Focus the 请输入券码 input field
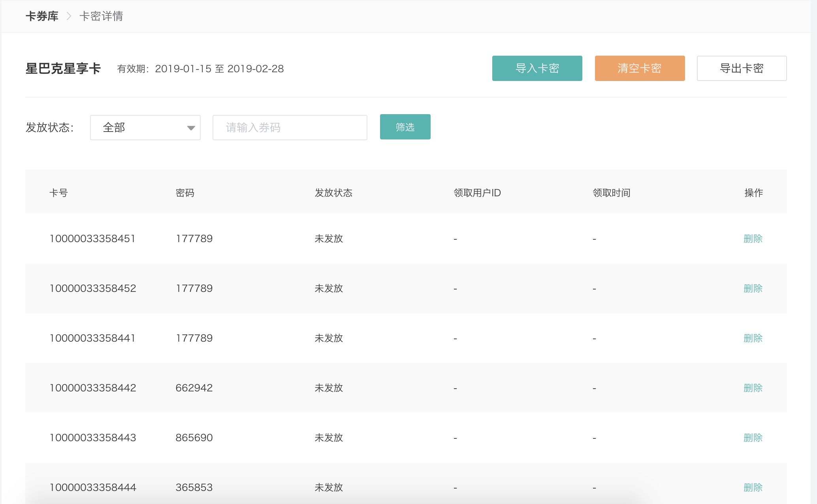817x504 pixels. (290, 128)
